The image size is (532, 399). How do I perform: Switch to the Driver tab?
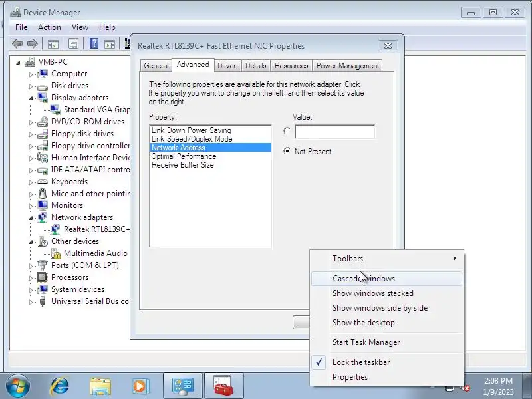[227, 66]
